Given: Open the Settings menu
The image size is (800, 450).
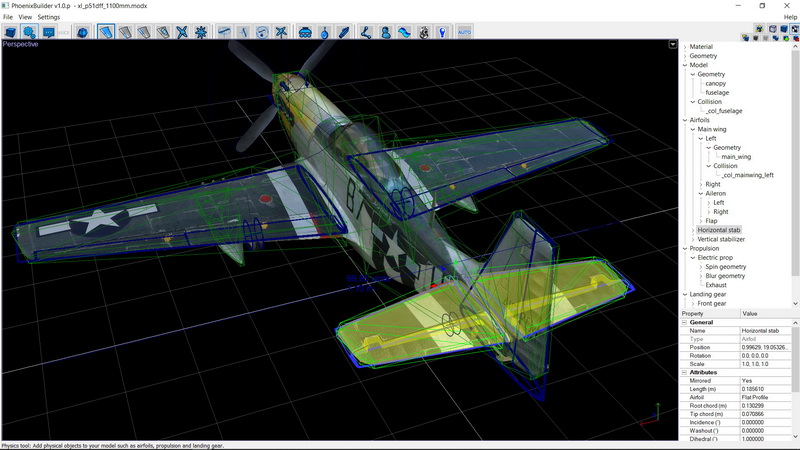Looking at the screenshot, I should 49,17.
